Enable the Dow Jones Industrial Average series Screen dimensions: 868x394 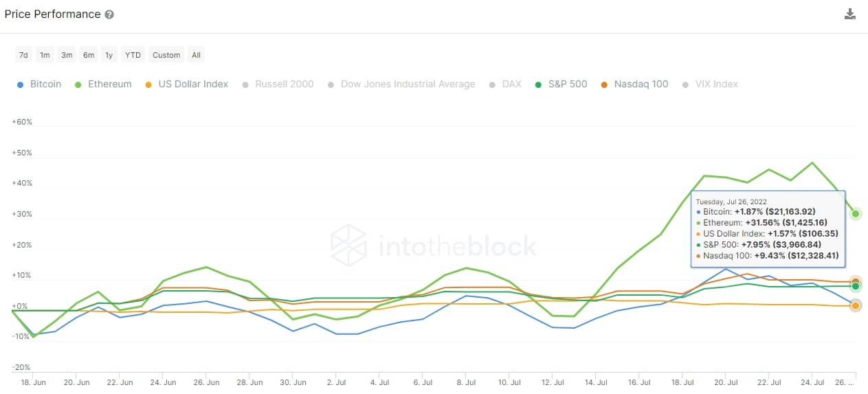pyautogui.click(x=401, y=84)
